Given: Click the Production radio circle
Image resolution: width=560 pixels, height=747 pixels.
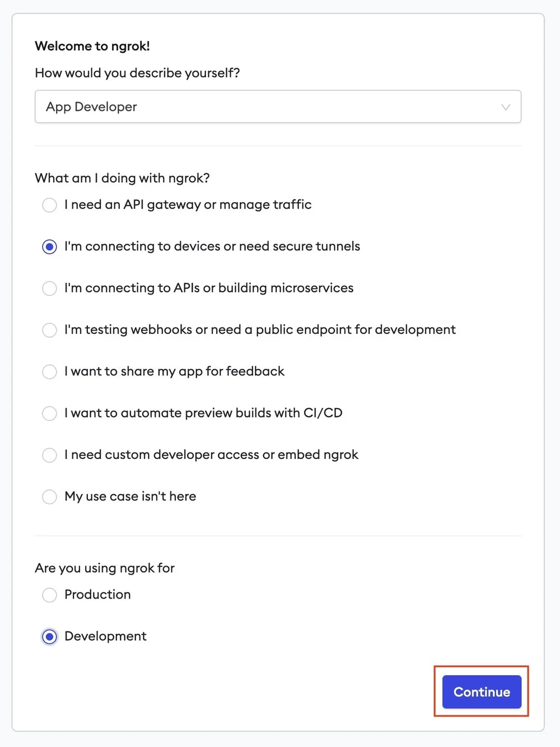Looking at the screenshot, I should [x=49, y=595].
